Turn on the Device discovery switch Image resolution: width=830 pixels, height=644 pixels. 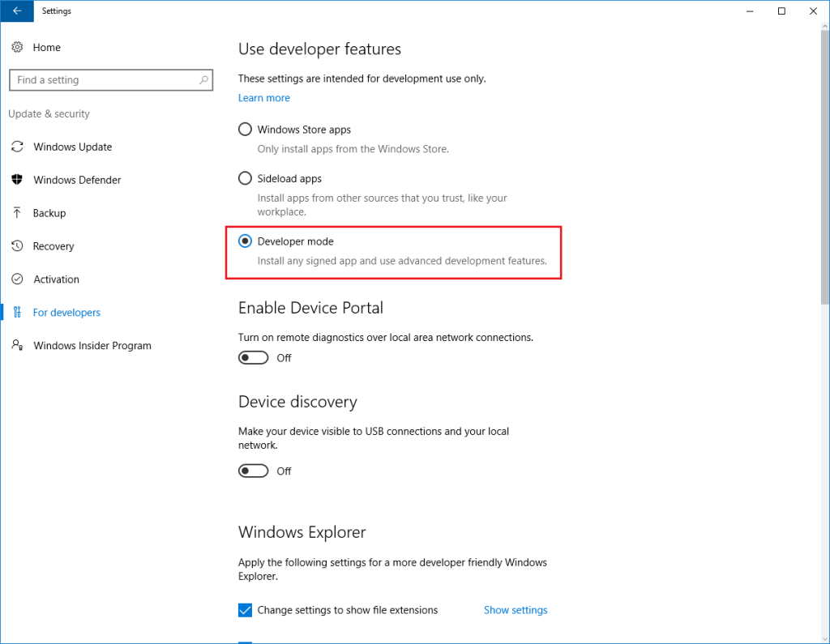pyautogui.click(x=253, y=471)
